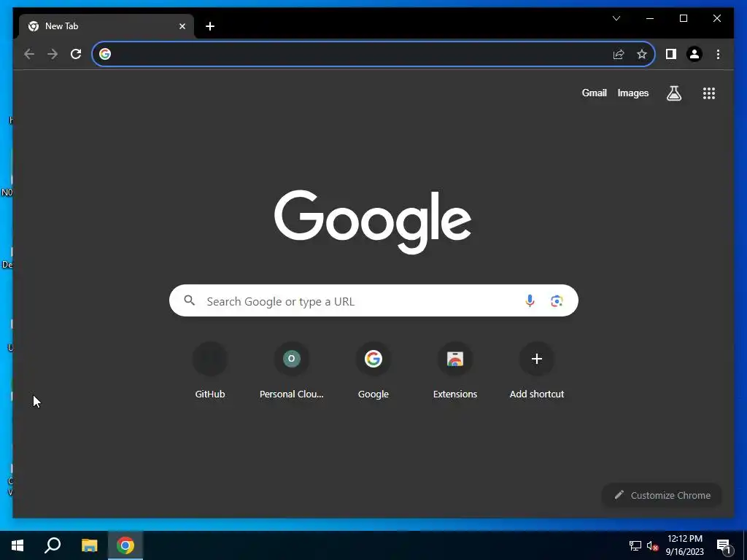Click the Chrome taskbar icon
The width and height of the screenshot is (747, 560).
click(x=125, y=545)
